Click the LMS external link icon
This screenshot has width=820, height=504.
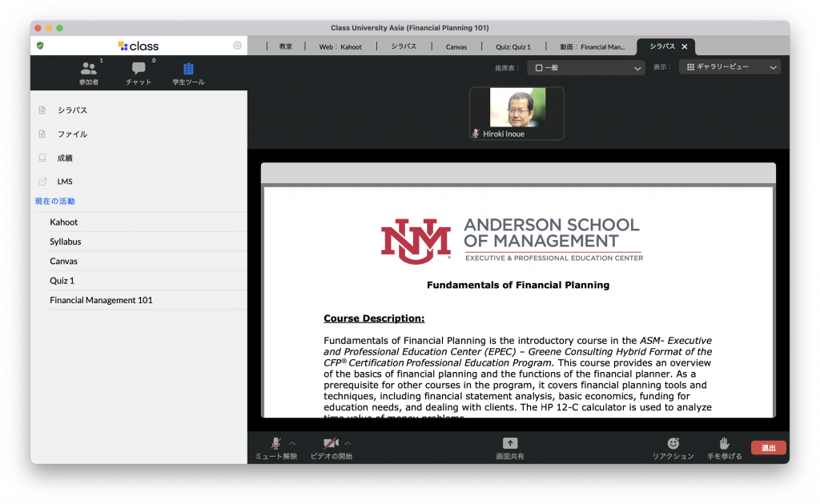(42, 182)
